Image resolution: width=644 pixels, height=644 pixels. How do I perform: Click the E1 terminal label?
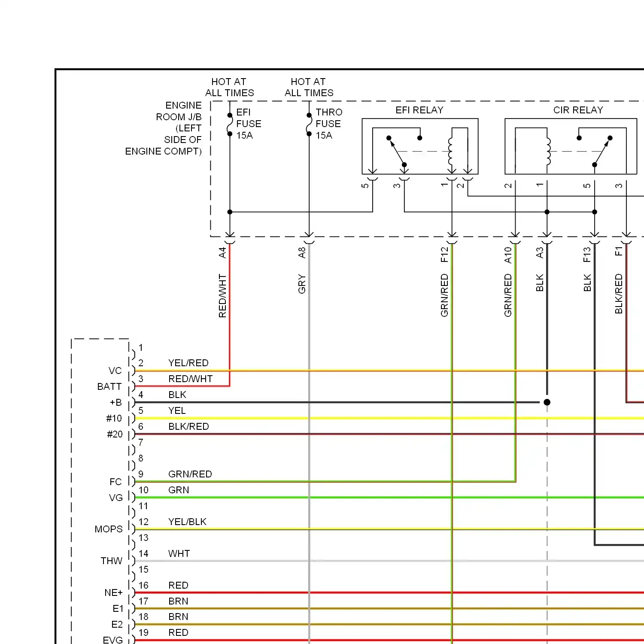tap(118, 609)
